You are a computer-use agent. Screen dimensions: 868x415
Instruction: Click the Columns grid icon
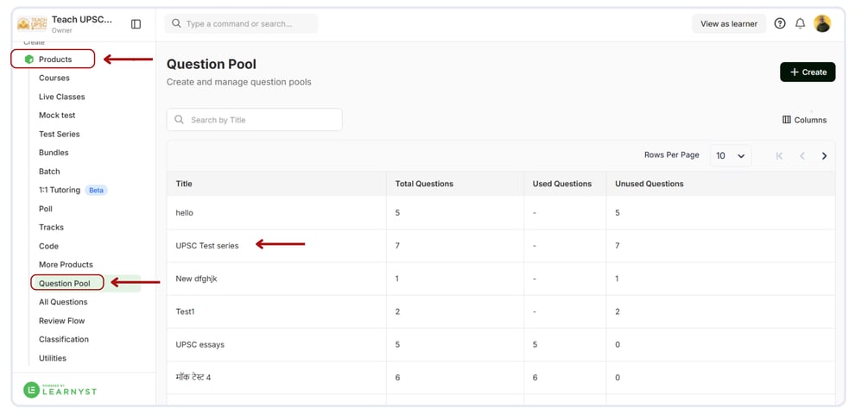[786, 120]
